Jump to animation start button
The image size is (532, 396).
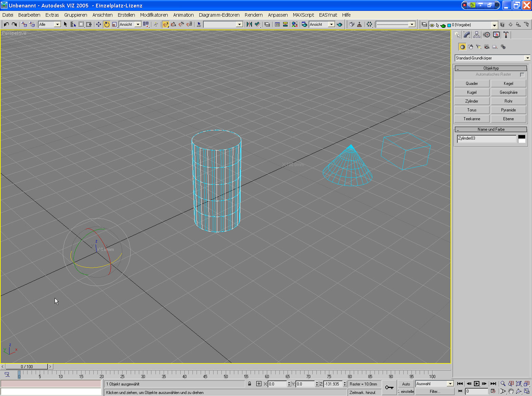460,384
